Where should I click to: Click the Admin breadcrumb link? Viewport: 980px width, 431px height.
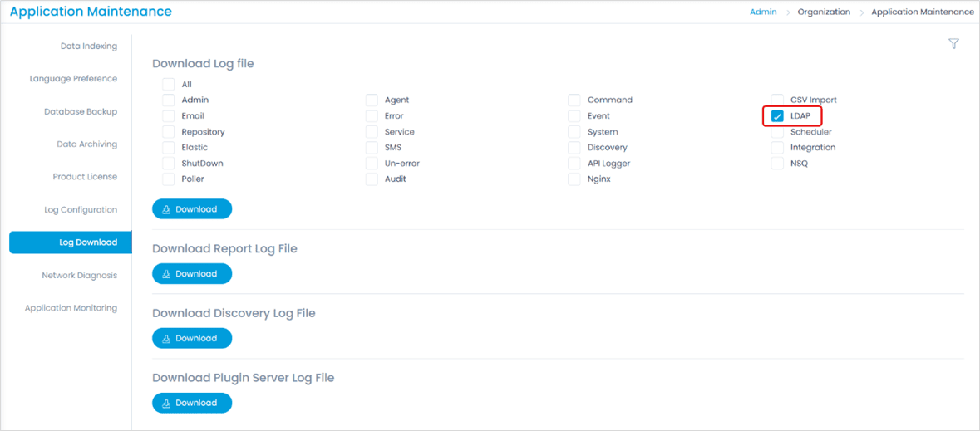click(763, 12)
